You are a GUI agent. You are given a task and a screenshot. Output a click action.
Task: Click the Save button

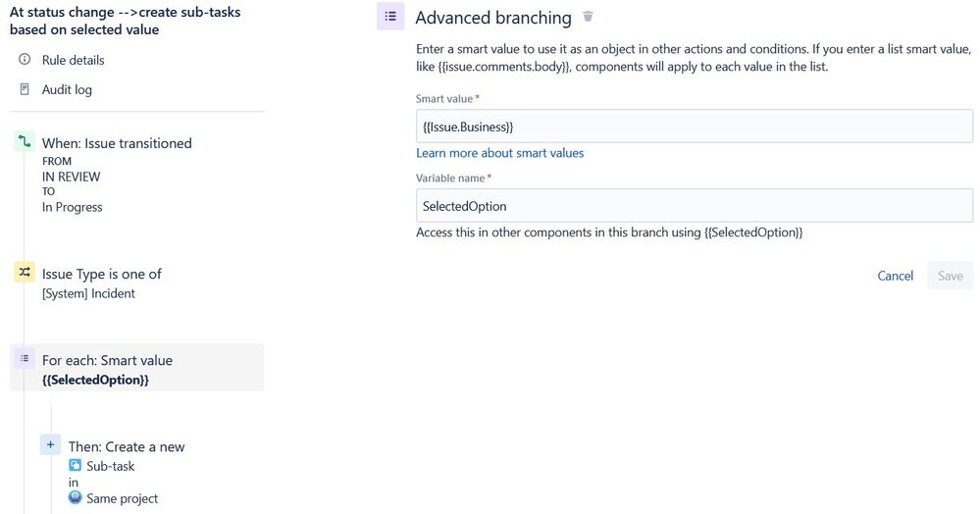(950, 276)
